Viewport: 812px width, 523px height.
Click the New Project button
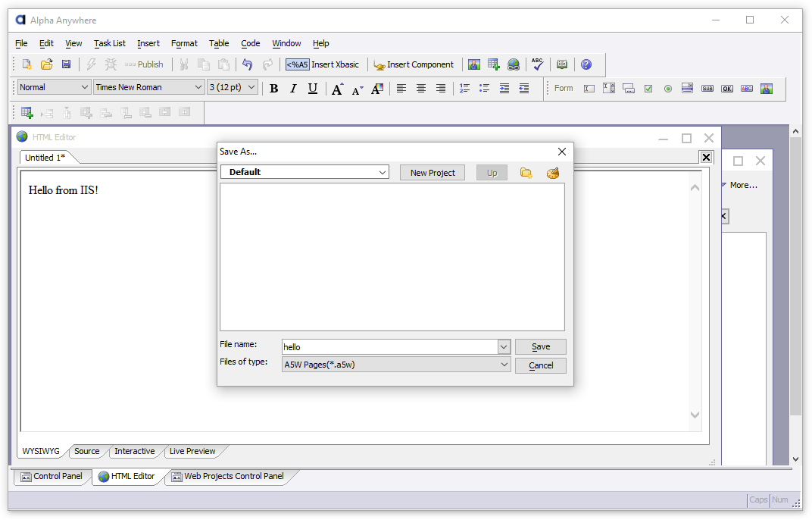(x=433, y=173)
